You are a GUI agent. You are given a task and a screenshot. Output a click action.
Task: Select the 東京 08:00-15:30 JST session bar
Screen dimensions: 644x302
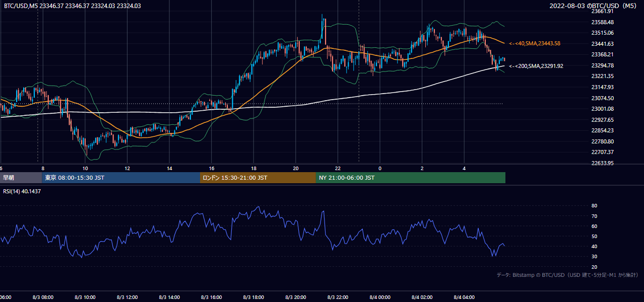(121, 178)
